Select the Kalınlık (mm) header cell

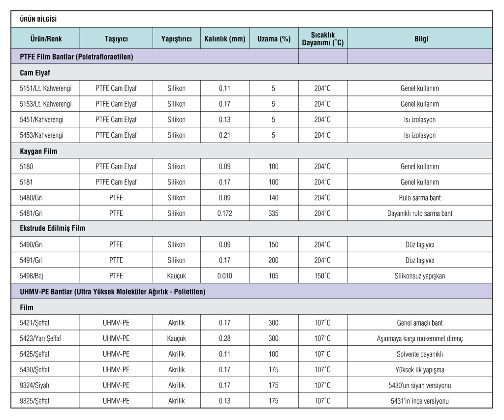pyautogui.click(x=224, y=39)
